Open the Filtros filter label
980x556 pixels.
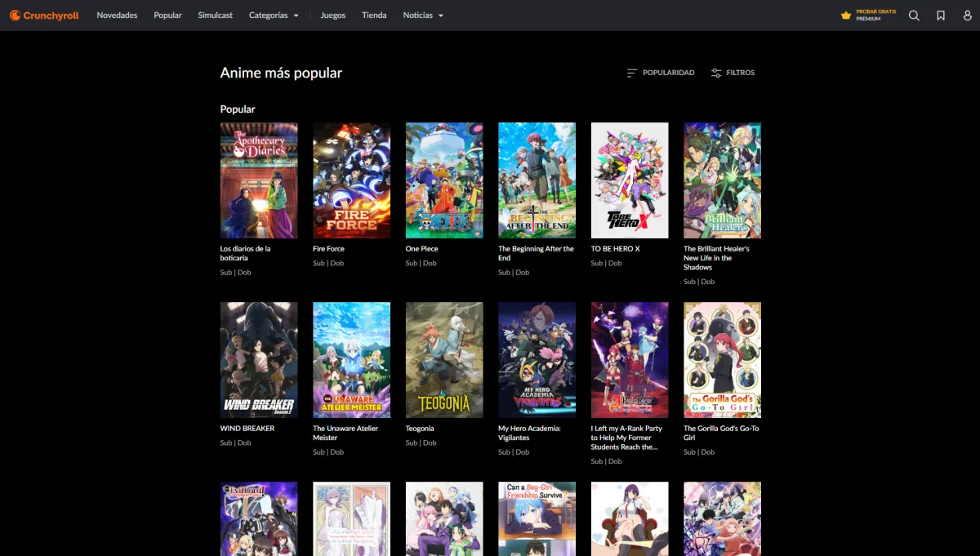pos(741,73)
